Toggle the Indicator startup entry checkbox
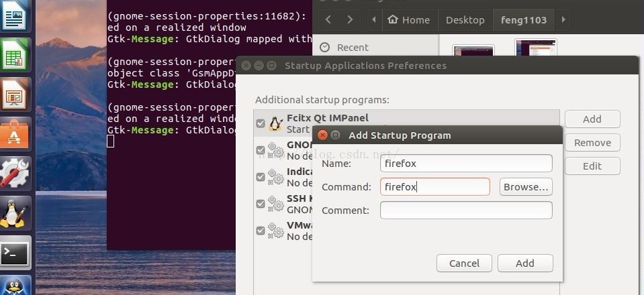The image size is (644, 295). (261, 177)
